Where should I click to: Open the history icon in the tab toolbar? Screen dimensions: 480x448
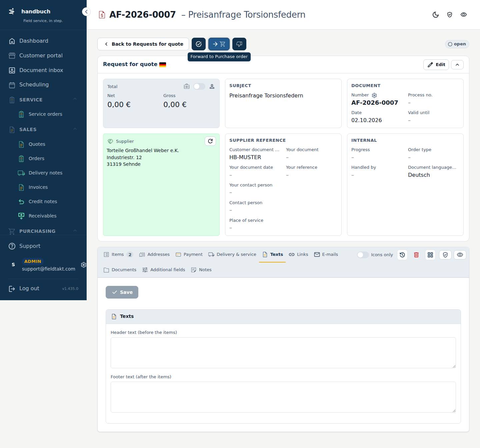coord(402,255)
